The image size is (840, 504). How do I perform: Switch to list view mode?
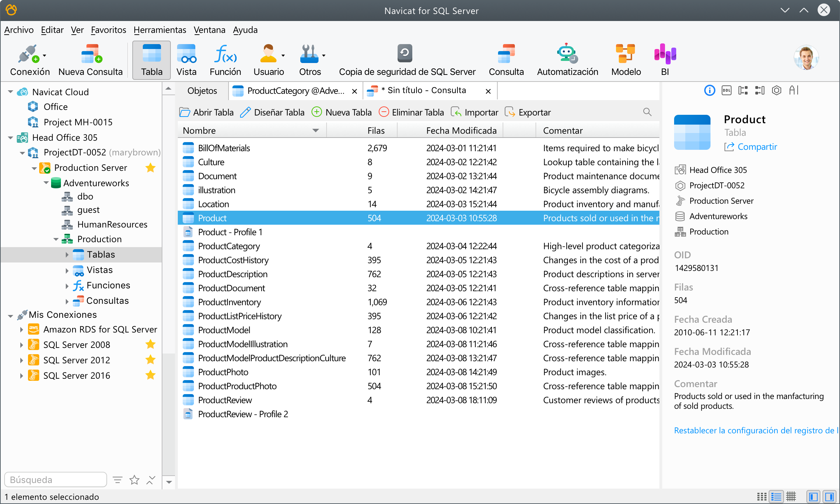pos(776,497)
